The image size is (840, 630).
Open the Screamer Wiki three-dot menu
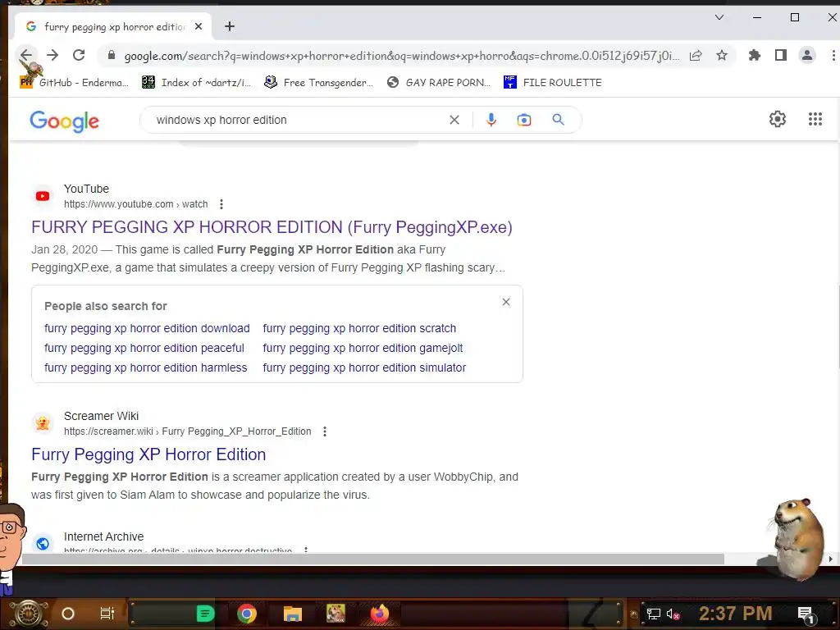325,431
